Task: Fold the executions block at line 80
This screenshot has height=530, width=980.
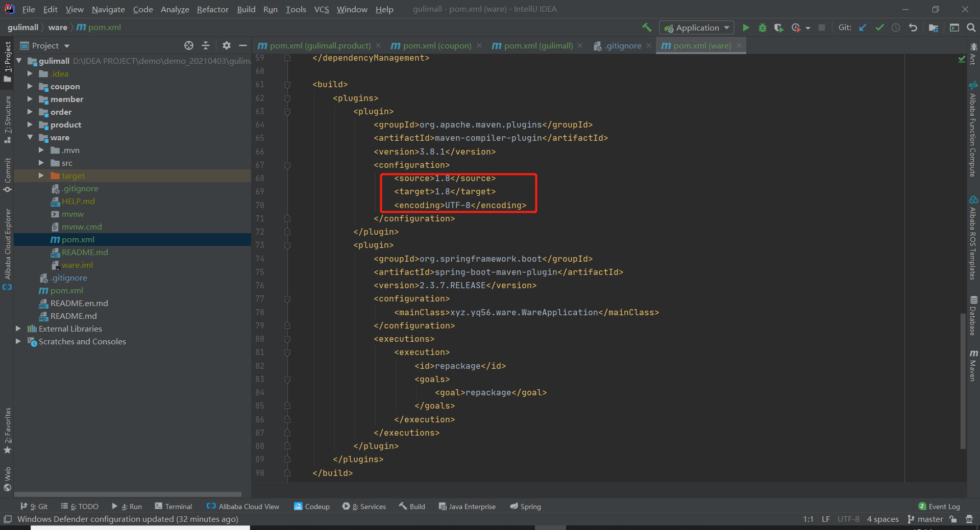Action: (x=287, y=339)
